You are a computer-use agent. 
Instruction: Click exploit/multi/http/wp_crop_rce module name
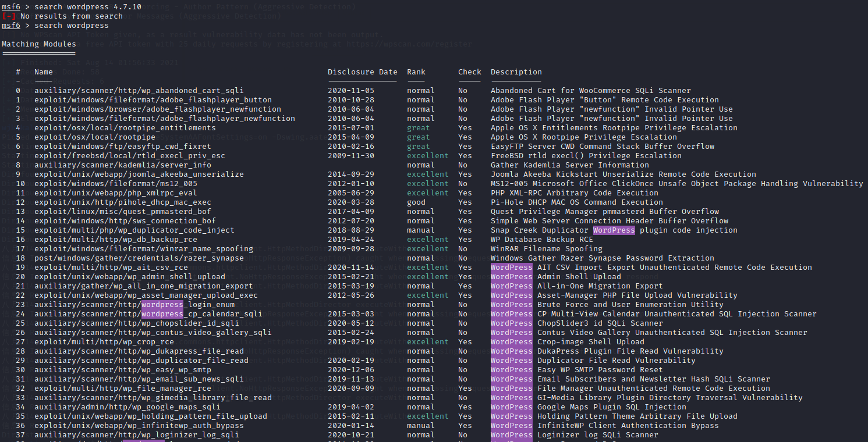tap(104, 342)
